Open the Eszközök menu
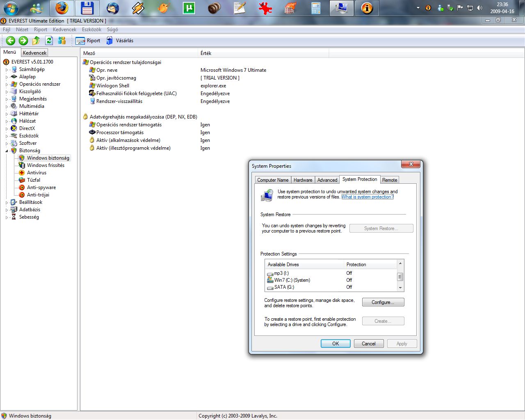Image resolution: width=525 pixels, height=420 pixels. [x=91, y=30]
